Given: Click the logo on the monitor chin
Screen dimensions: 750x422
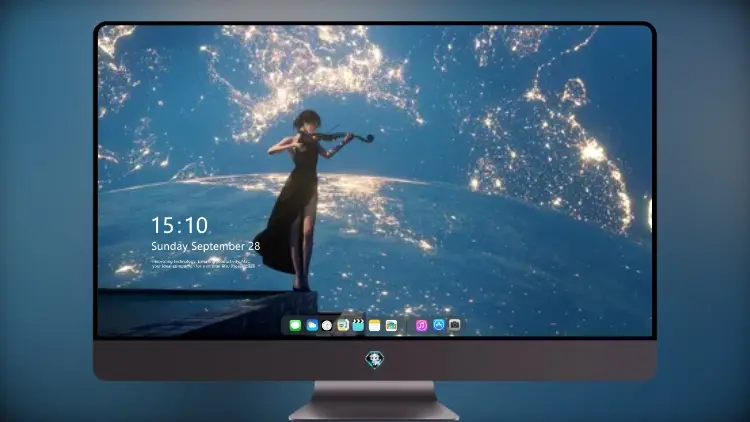Looking at the screenshot, I should click(375, 359).
